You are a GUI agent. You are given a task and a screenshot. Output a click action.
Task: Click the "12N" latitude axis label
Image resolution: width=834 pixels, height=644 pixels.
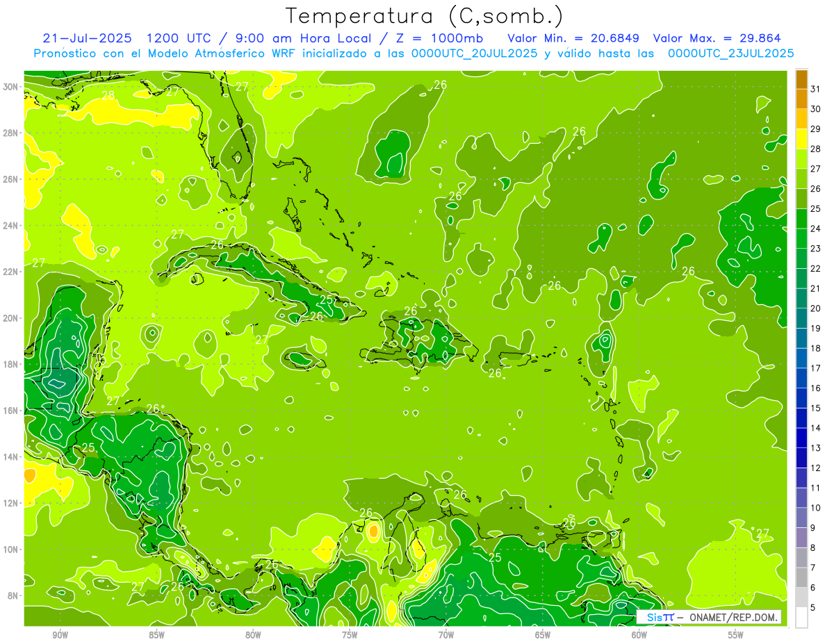(11, 503)
